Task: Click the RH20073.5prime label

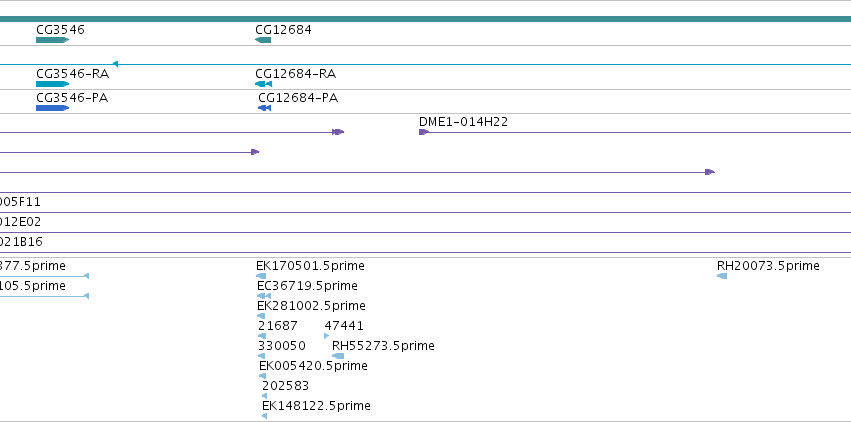Action: (769, 266)
